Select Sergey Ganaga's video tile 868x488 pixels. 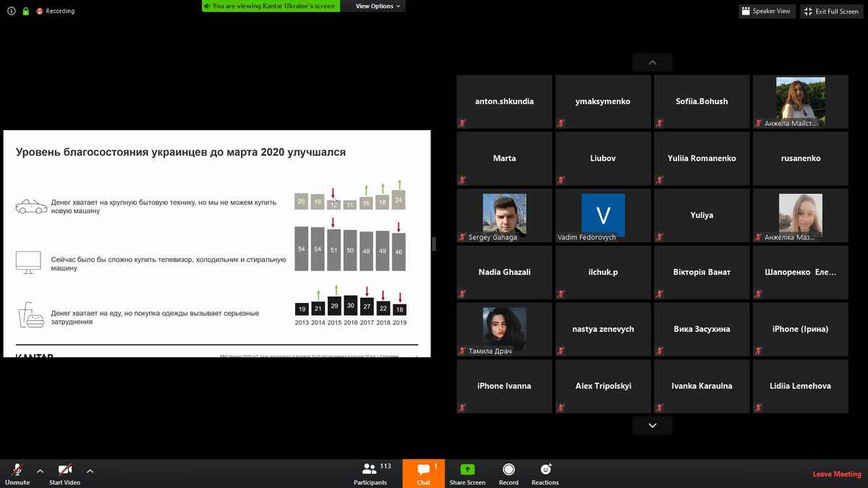tap(504, 215)
